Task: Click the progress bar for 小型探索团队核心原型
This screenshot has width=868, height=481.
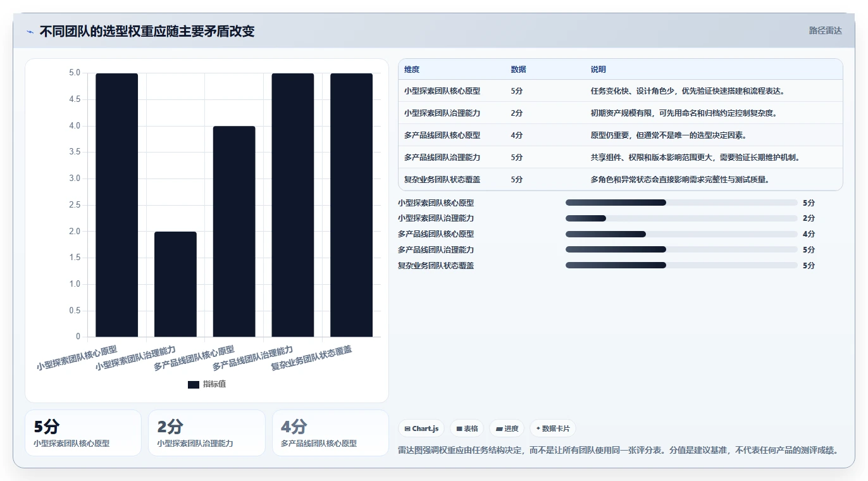Action: (x=681, y=203)
